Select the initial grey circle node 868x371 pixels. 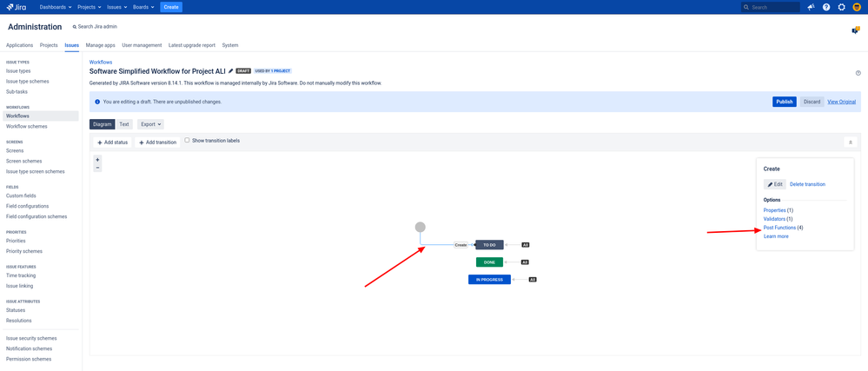pos(421,227)
